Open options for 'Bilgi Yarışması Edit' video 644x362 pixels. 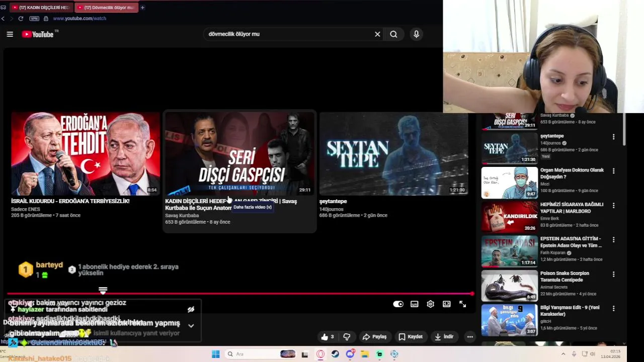pos(613,308)
